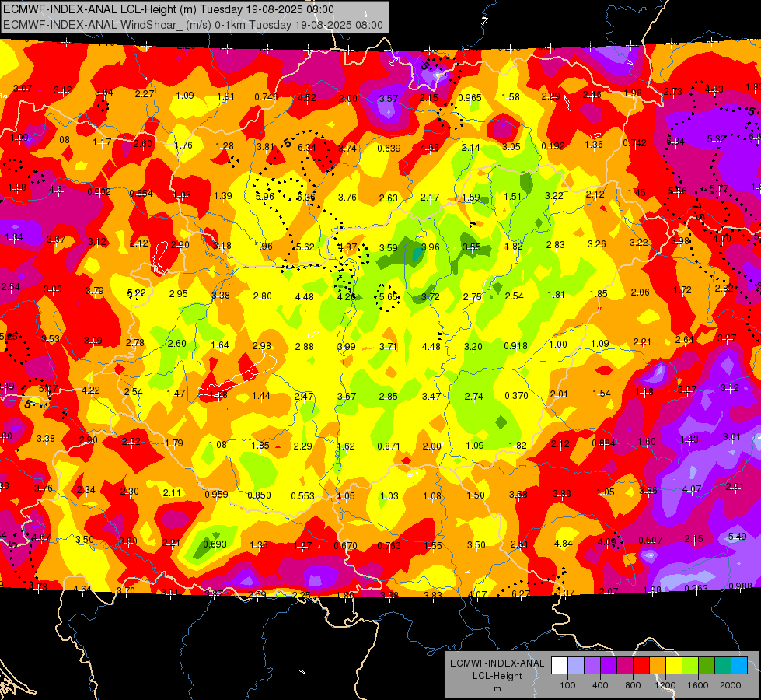
Task: Click the wind shear value 0.918
Action: 516,346
